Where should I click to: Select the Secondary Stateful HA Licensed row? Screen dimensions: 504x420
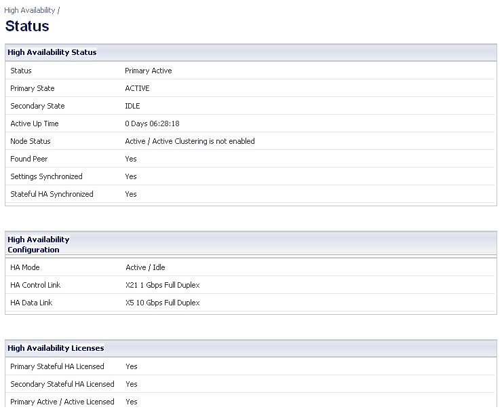point(250,384)
